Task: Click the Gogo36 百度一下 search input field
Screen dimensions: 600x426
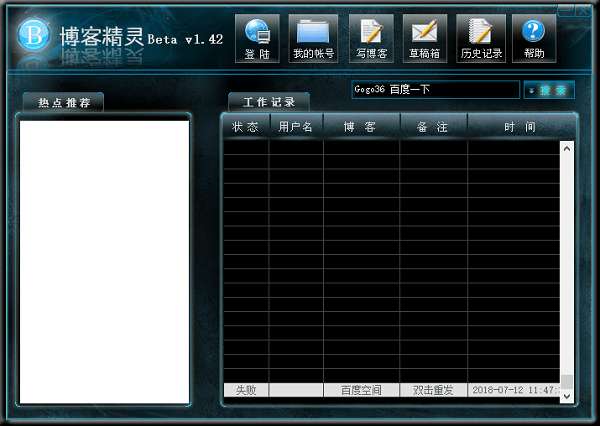Action: (x=434, y=90)
